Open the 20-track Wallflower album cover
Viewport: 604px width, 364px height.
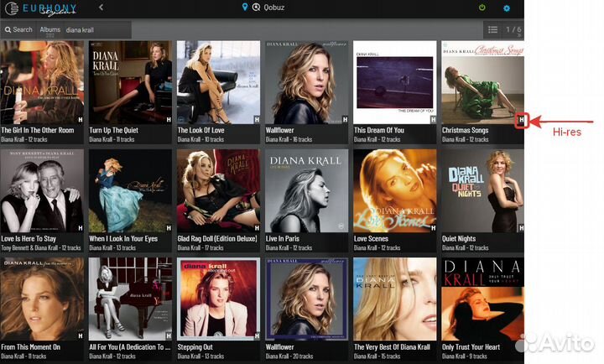307,299
